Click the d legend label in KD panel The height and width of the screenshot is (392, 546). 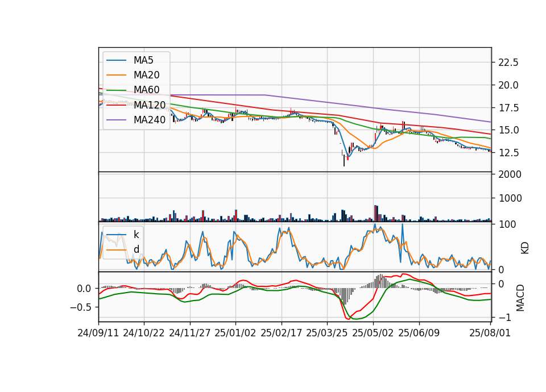pyautogui.click(x=136, y=249)
